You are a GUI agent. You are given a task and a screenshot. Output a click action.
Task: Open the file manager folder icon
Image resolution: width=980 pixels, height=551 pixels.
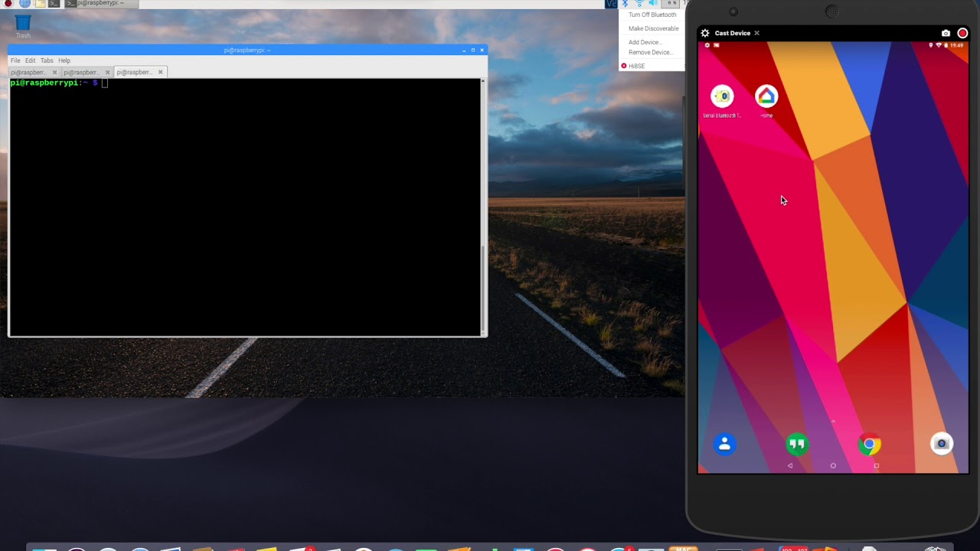tap(40, 3)
